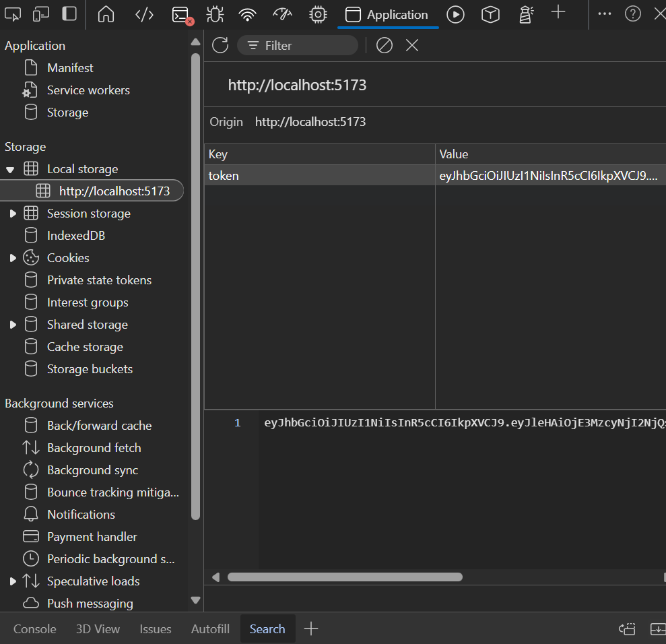The width and height of the screenshot is (666, 644).
Task: Expand the Cookies tree node
Action: click(x=12, y=258)
